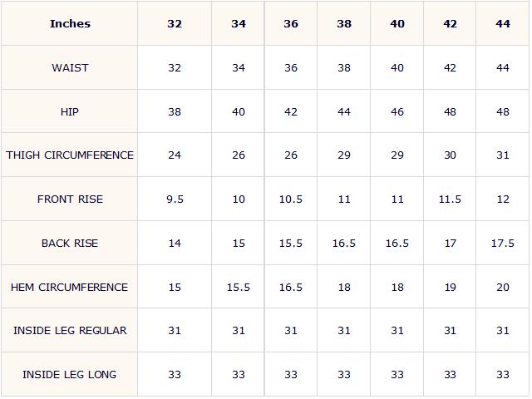Select front rise value 9.5
The width and height of the screenshot is (532, 399).
point(175,199)
